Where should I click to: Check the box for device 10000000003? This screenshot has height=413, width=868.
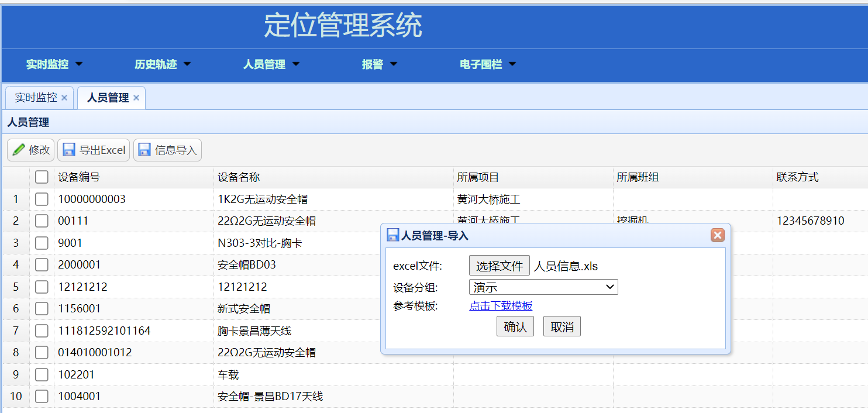pos(42,199)
